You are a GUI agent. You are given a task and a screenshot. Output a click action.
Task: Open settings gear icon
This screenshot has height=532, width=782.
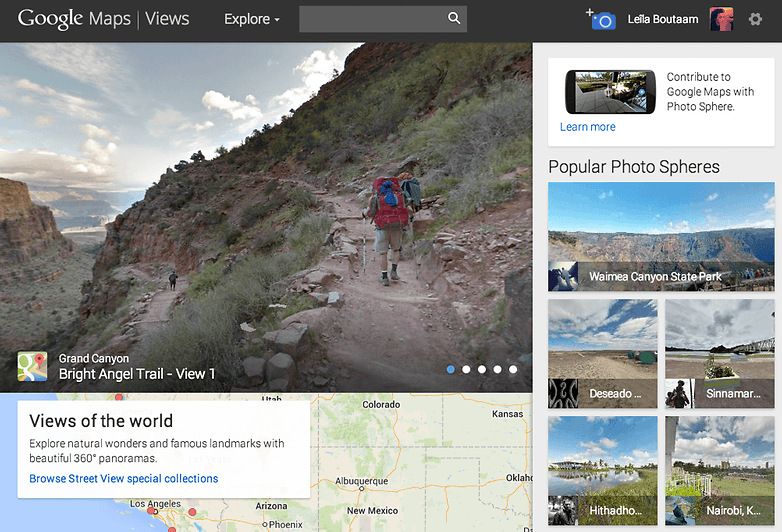tap(755, 19)
